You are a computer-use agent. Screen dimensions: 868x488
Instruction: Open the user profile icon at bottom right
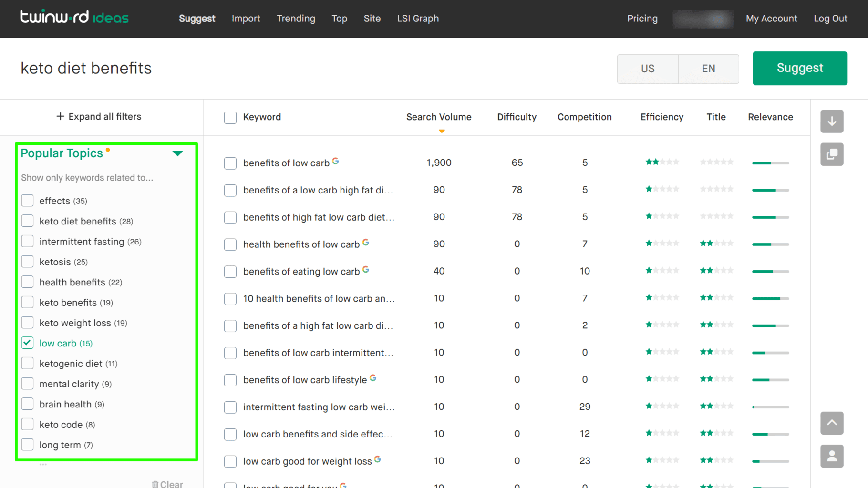(x=832, y=456)
